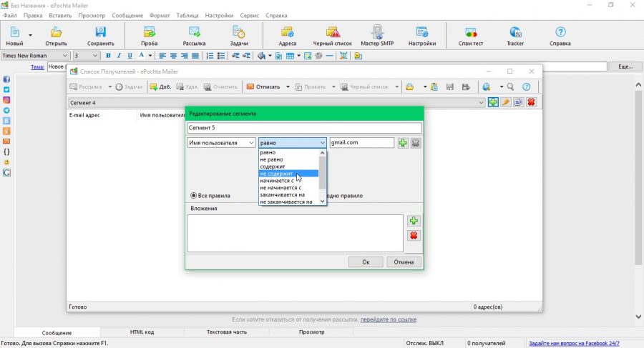Collapse the равно condition combo box
Screen dimensions: 644x348
click(323, 143)
